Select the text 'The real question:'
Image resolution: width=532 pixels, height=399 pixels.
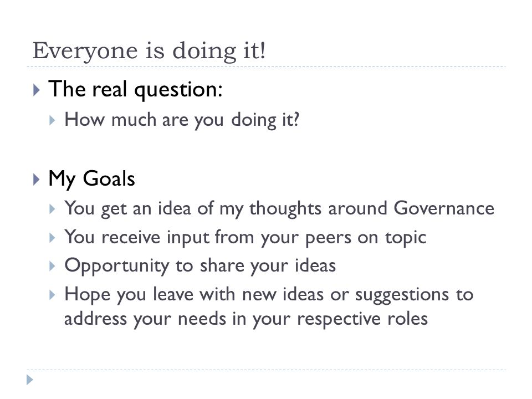point(135,90)
